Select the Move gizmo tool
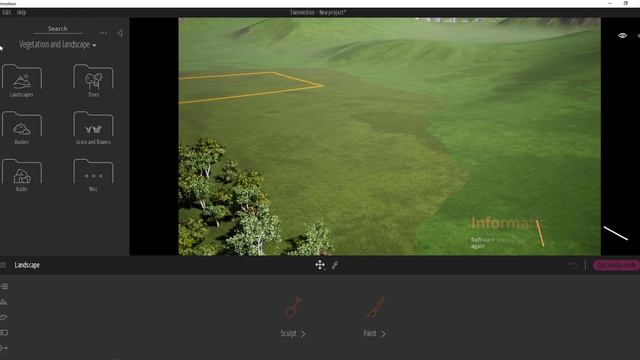 tap(320, 265)
